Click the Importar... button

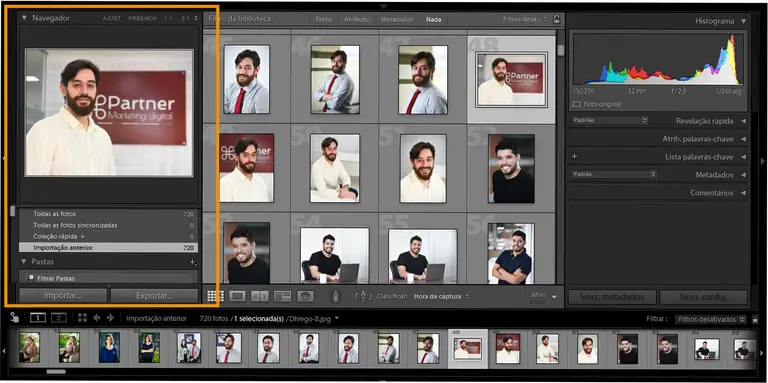coord(63,295)
